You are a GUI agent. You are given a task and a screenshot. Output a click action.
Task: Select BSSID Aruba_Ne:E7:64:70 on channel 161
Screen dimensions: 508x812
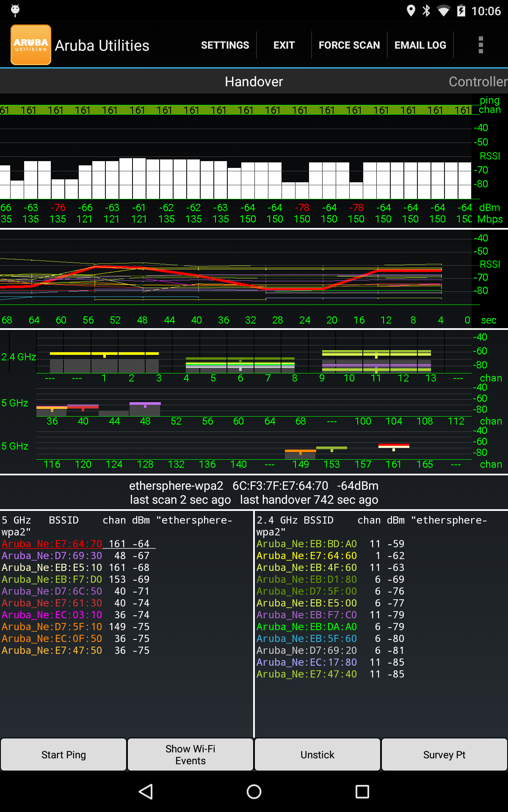(x=78, y=543)
